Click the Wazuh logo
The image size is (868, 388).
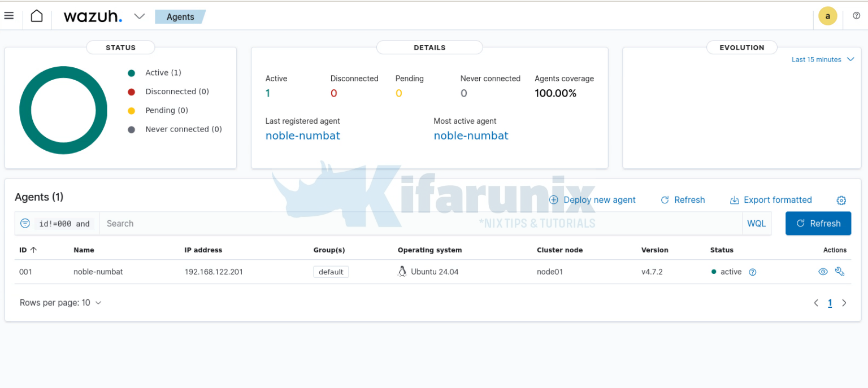click(x=93, y=16)
